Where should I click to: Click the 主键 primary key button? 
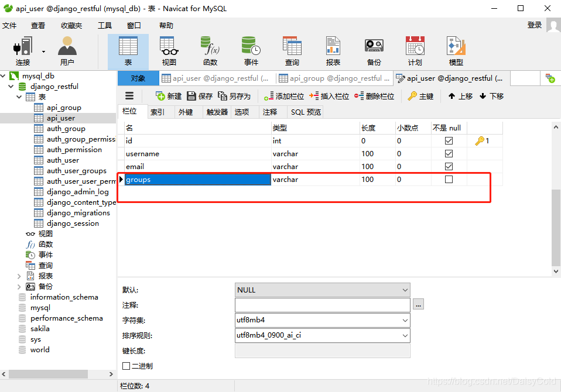pos(420,96)
